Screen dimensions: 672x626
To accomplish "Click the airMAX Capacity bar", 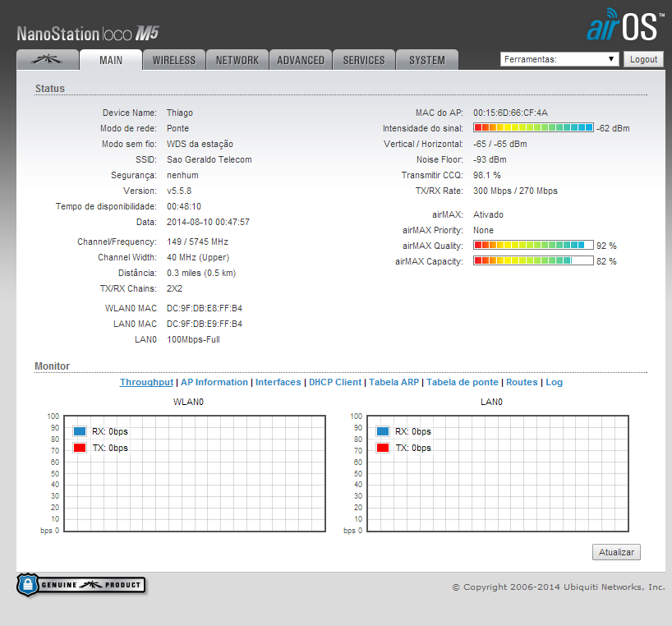I will pyautogui.click(x=533, y=260).
